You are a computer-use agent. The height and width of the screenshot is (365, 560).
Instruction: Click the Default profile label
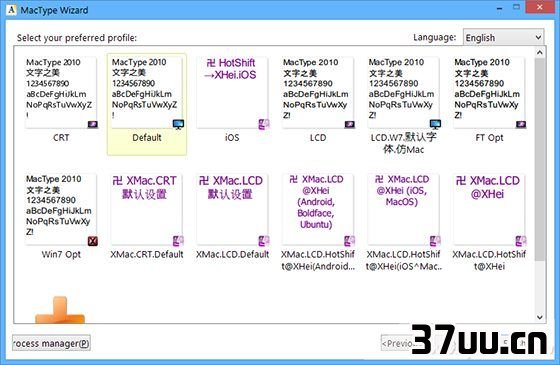147,138
